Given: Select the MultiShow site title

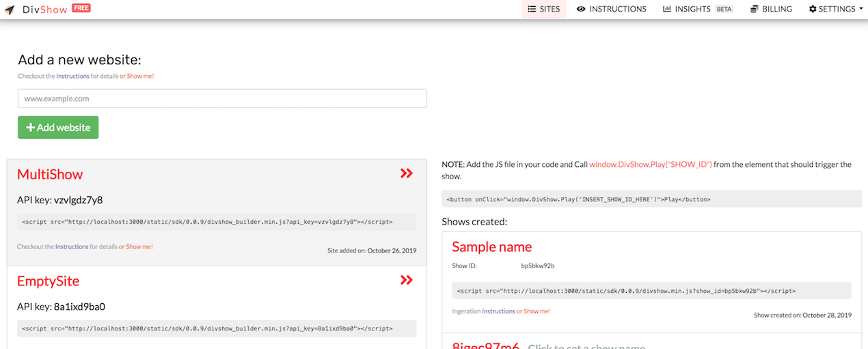Looking at the screenshot, I should (x=50, y=174).
